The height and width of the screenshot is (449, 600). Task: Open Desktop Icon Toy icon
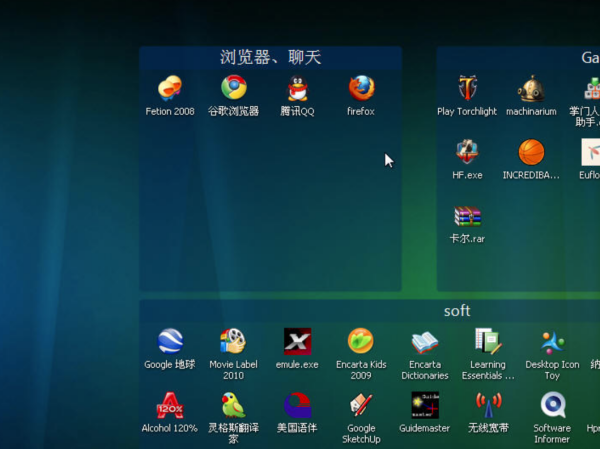coord(552,342)
